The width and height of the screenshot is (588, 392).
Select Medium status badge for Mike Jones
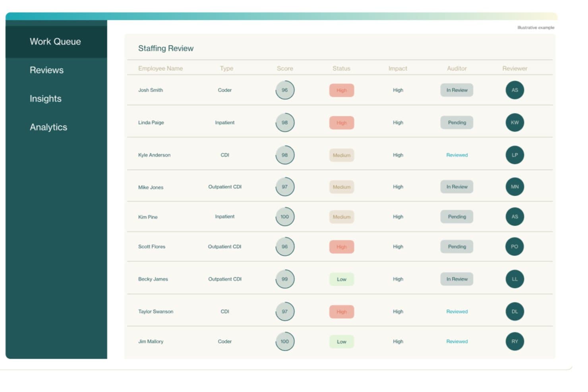[342, 187]
